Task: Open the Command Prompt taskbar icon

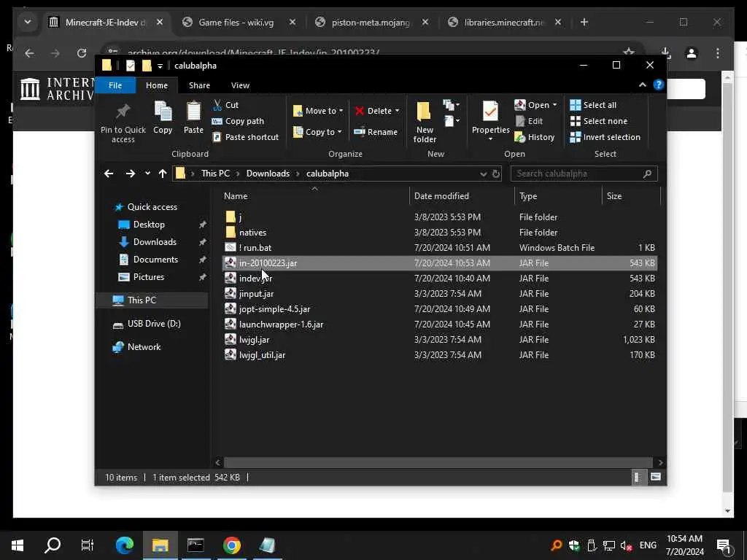Action: click(196, 545)
